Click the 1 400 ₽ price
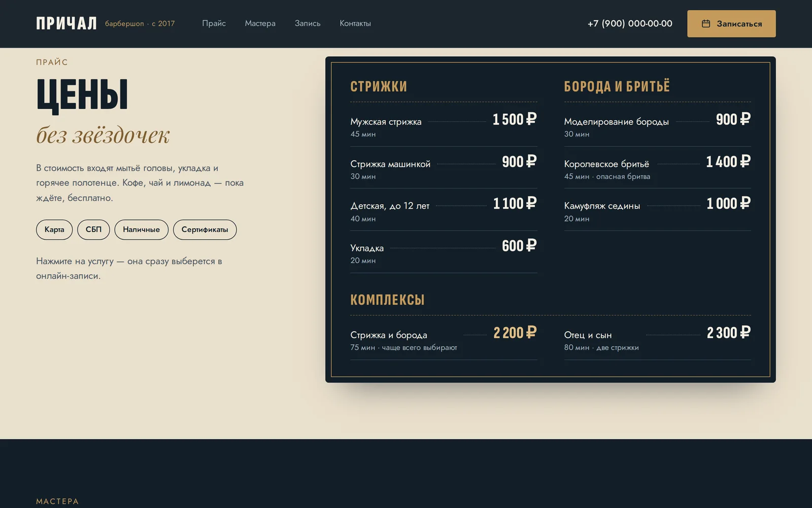Screen dimensions: 812x508 click(728, 162)
